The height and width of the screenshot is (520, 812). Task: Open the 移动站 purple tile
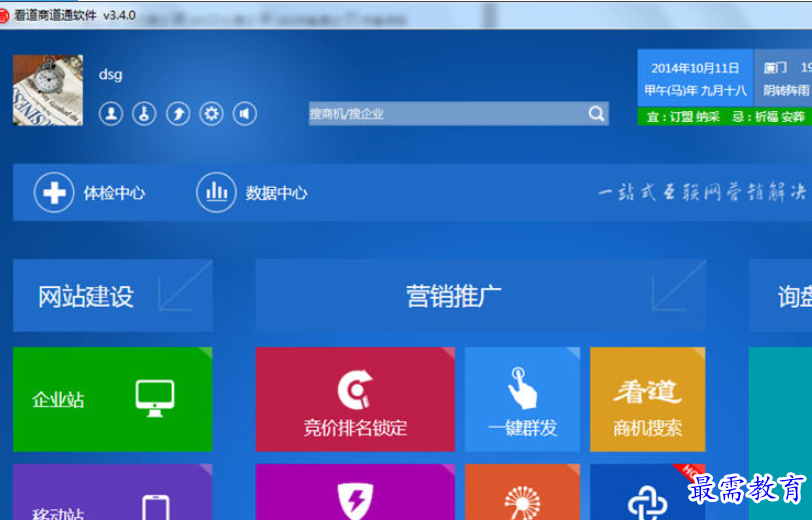pyautogui.click(x=112, y=492)
